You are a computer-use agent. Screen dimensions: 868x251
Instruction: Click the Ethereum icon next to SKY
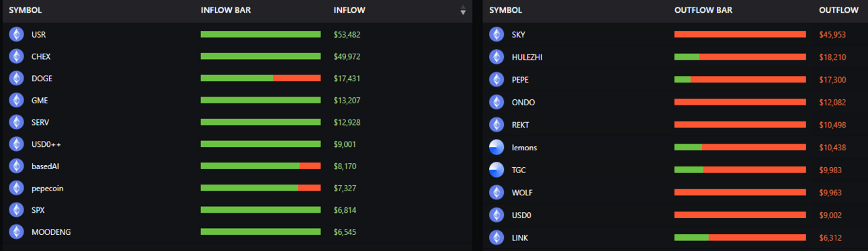coord(496,34)
